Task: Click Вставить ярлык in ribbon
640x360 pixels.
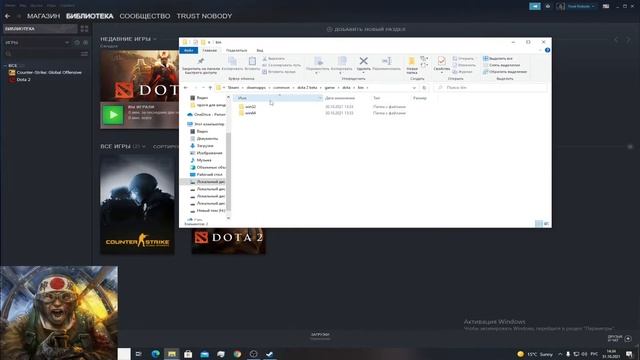Action: click(x=279, y=72)
